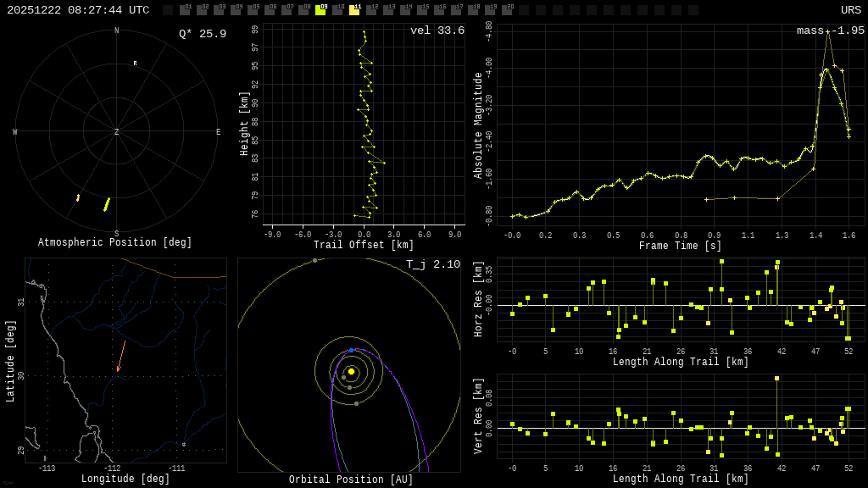868x488 pixels.
Task: Click the highlighted station 09 indicator box
Action: coord(320,10)
